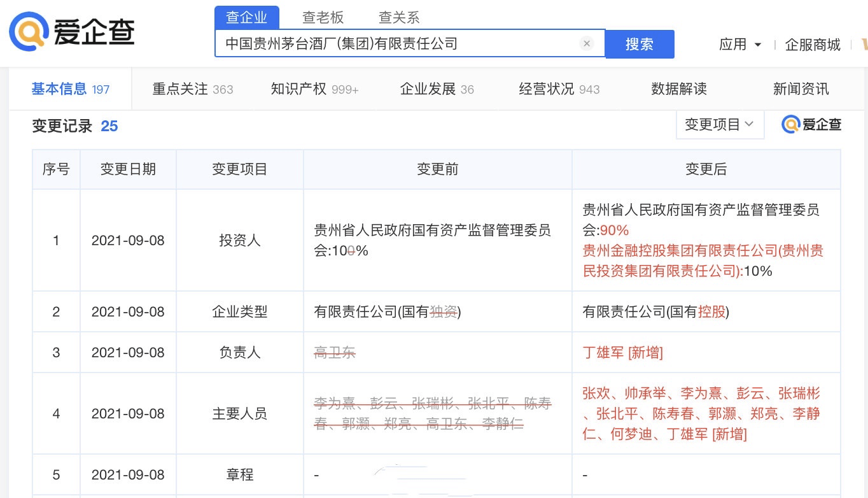The width and height of the screenshot is (868, 498).
Task: Switch to the 查关系 search tab
Action: click(399, 17)
